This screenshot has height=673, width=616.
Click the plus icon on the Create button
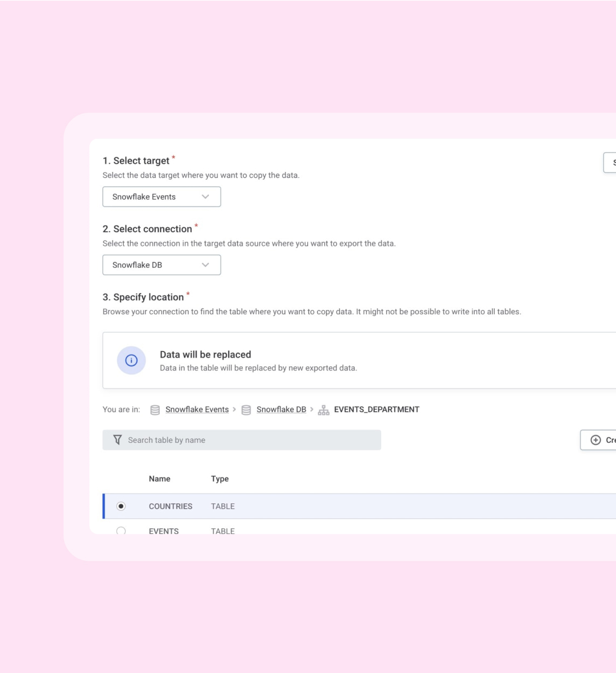[x=596, y=440]
